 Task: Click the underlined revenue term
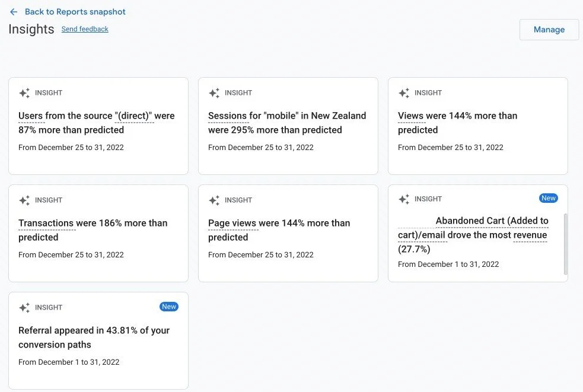pyautogui.click(x=530, y=235)
